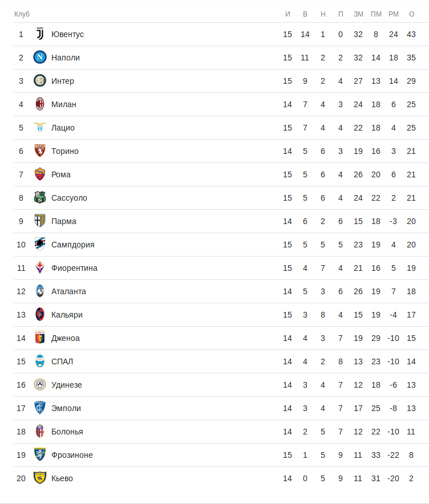The width and height of the screenshot is (429, 504).
Task: Click the Milan club crest icon
Action: (x=39, y=104)
